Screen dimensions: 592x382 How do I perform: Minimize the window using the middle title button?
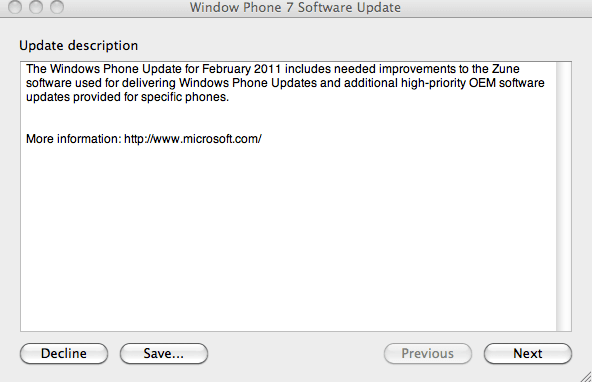point(36,6)
